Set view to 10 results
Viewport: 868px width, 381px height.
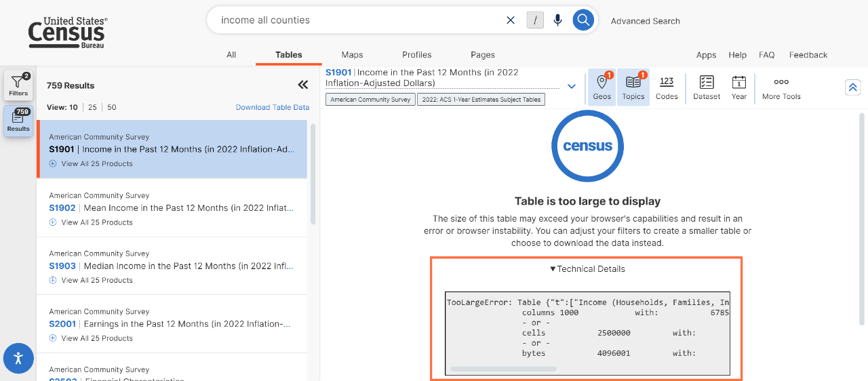tap(73, 107)
